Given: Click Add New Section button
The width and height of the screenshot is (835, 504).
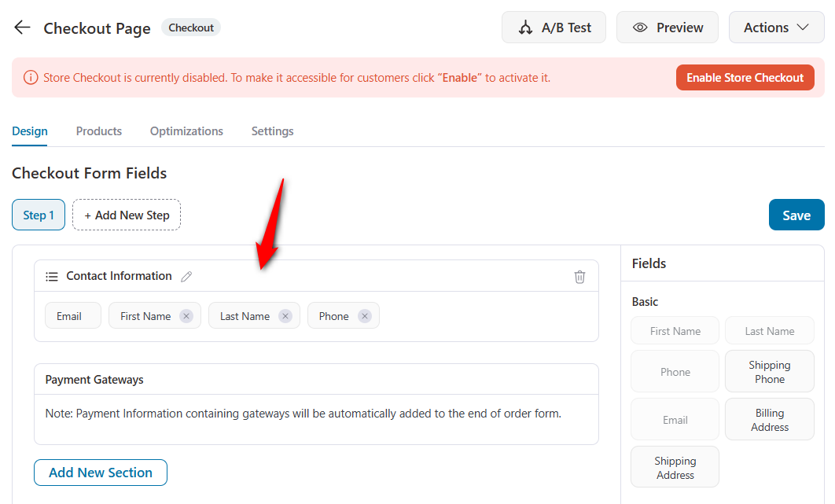Looking at the screenshot, I should point(101,473).
